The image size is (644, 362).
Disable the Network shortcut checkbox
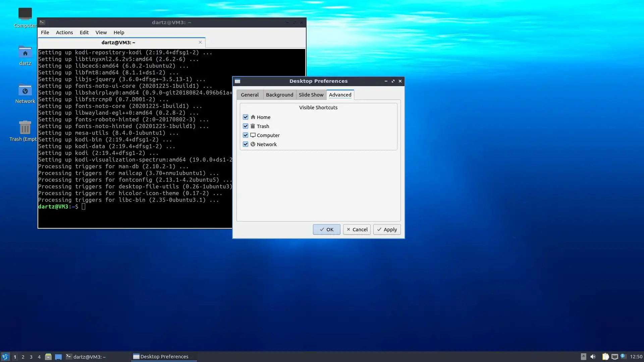(x=246, y=144)
